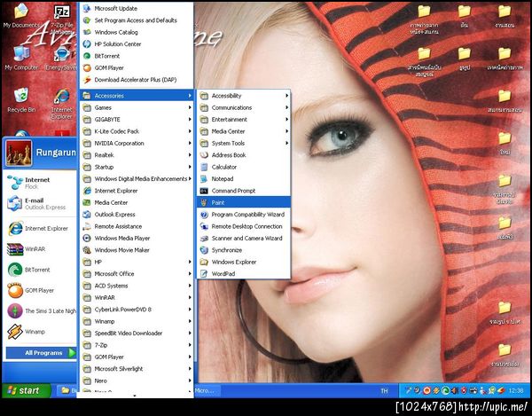Open Startup program folder
The width and height of the screenshot is (532, 416).
137,167
